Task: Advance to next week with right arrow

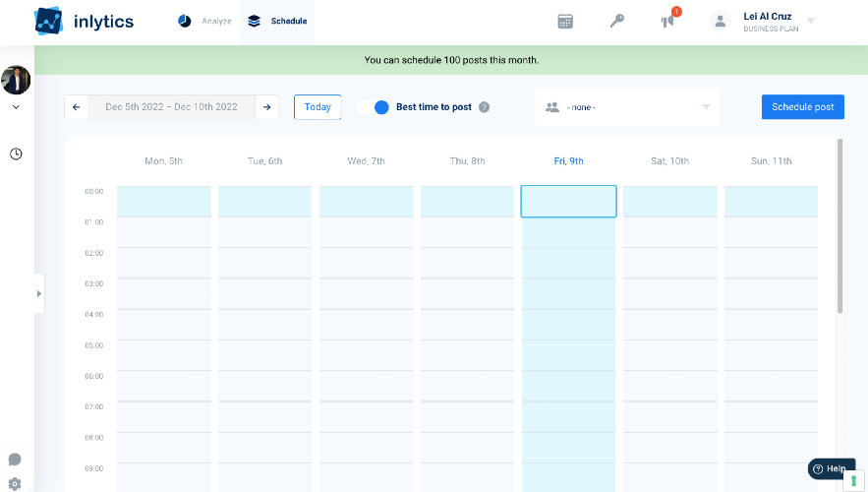Action: [x=266, y=107]
